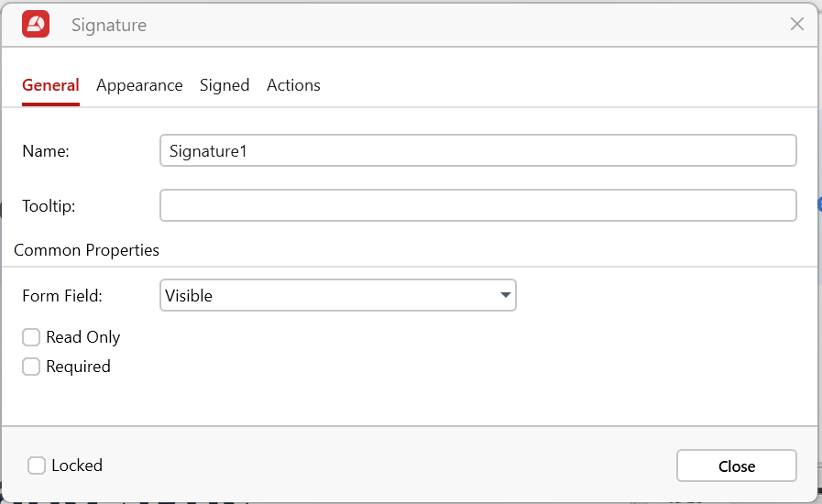The height and width of the screenshot is (504, 822).
Task: Click the "Read Only" label text
Action: [83, 337]
